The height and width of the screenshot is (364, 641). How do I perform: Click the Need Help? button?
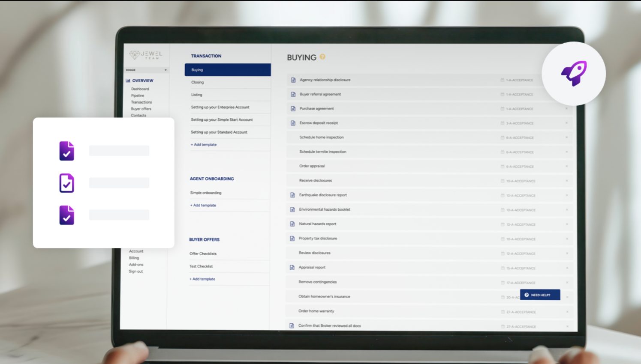(x=540, y=295)
